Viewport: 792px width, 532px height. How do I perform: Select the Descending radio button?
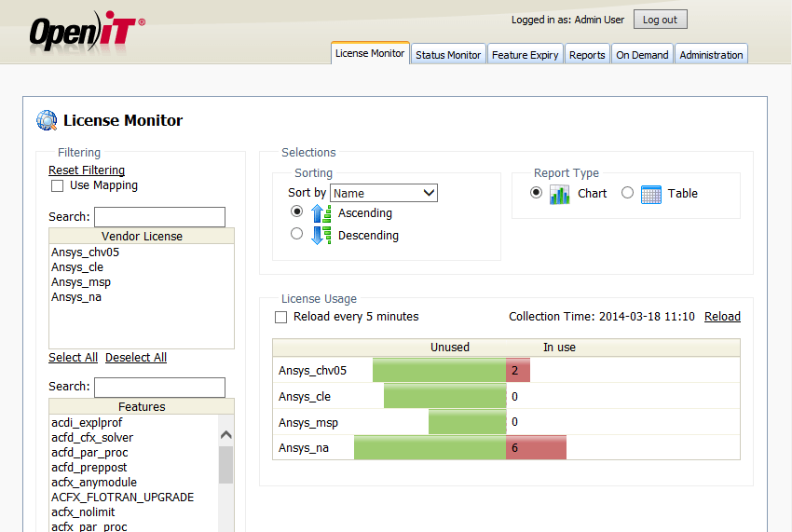[x=297, y=234]
